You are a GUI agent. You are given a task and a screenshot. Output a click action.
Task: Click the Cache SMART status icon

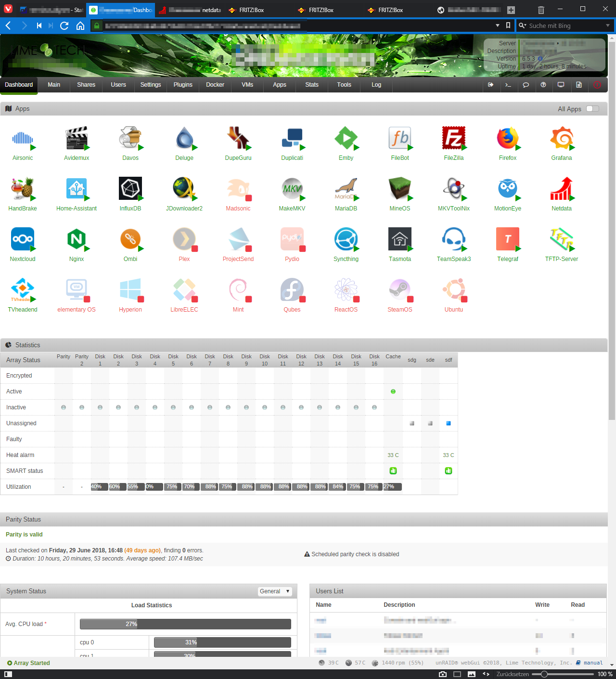(393, 471)
